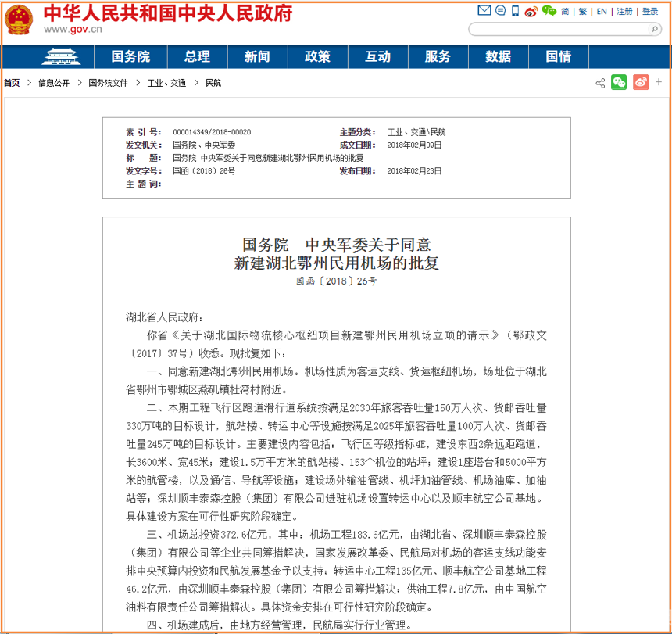Image resolution: width=672 pixels, height=634 pixels.
Task: Switch to English version (EN)
Action: click(x=602, y=12)
